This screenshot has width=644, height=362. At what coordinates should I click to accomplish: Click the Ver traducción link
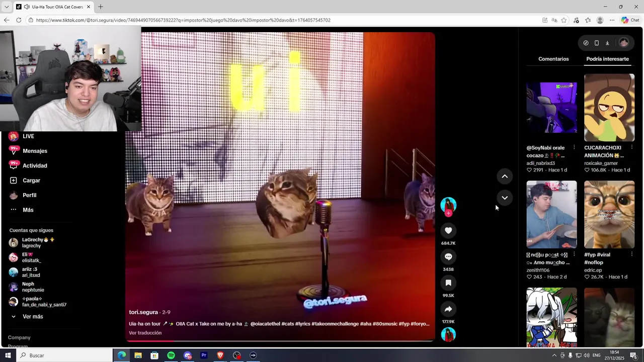(x=145, y=333)
